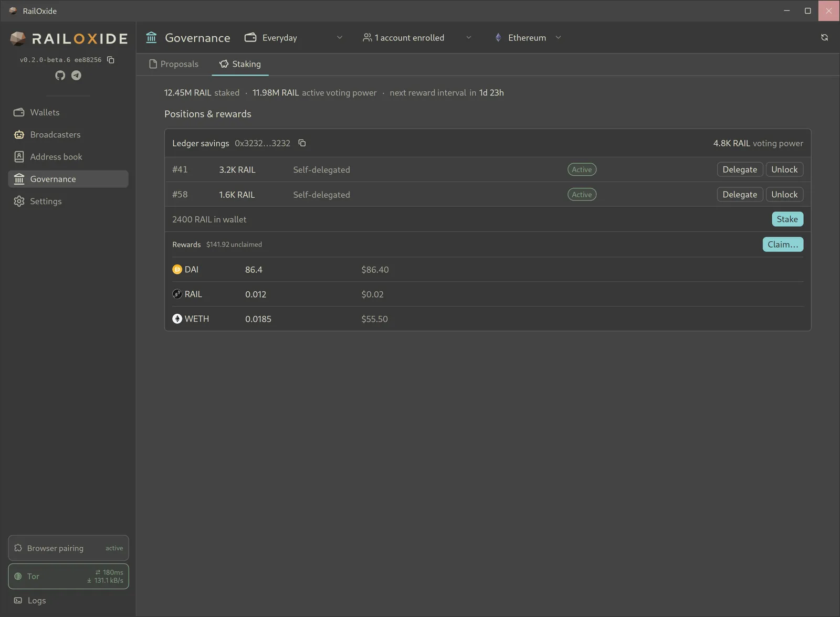Unlock position #58

click(784, 194)
